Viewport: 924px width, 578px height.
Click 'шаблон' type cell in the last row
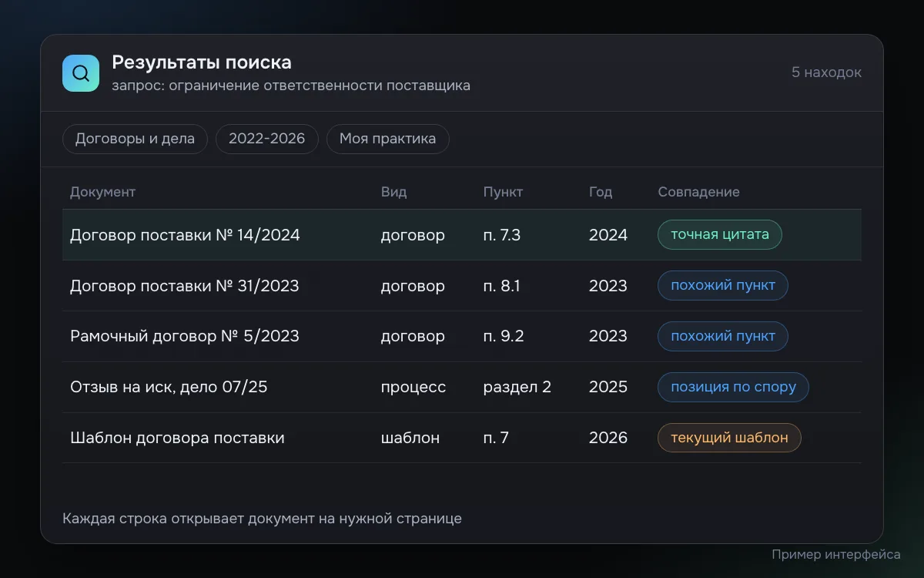pos(410,438)
